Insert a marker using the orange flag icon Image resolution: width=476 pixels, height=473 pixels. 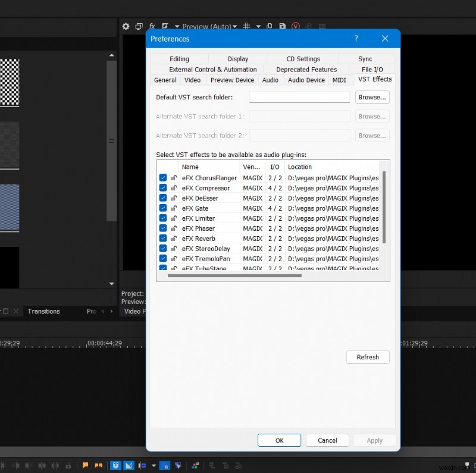[x=85, y=465]
